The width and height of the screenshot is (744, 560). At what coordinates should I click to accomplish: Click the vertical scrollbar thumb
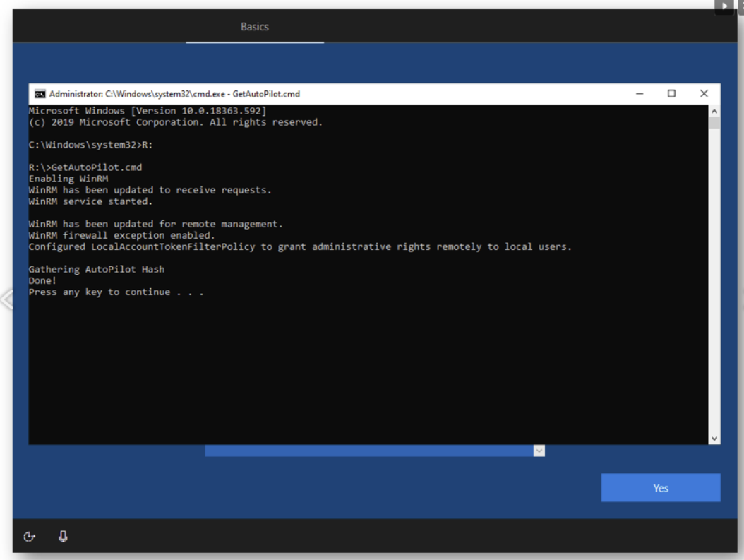[x=714, y=124]
